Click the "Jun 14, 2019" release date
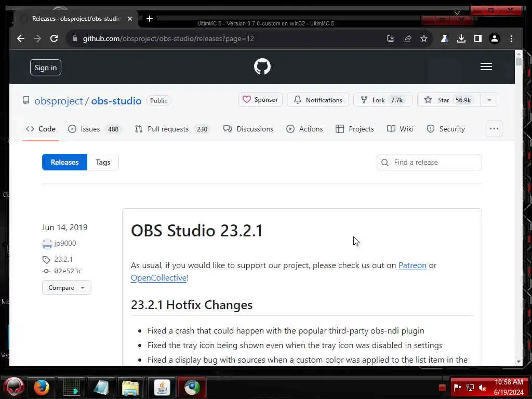The height and width of the screenshot is (399, 532). 64,228
